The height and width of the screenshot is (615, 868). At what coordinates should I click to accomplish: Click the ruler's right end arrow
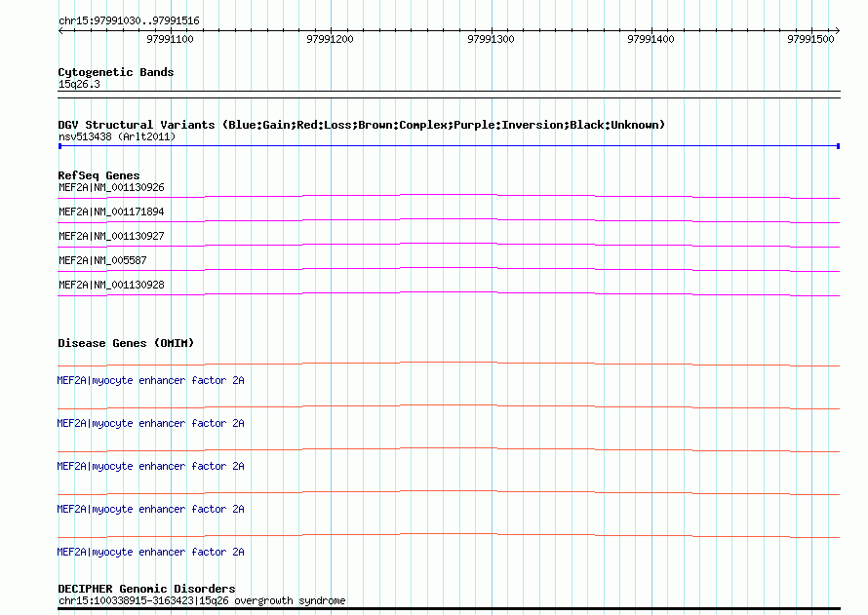[838, 30]
